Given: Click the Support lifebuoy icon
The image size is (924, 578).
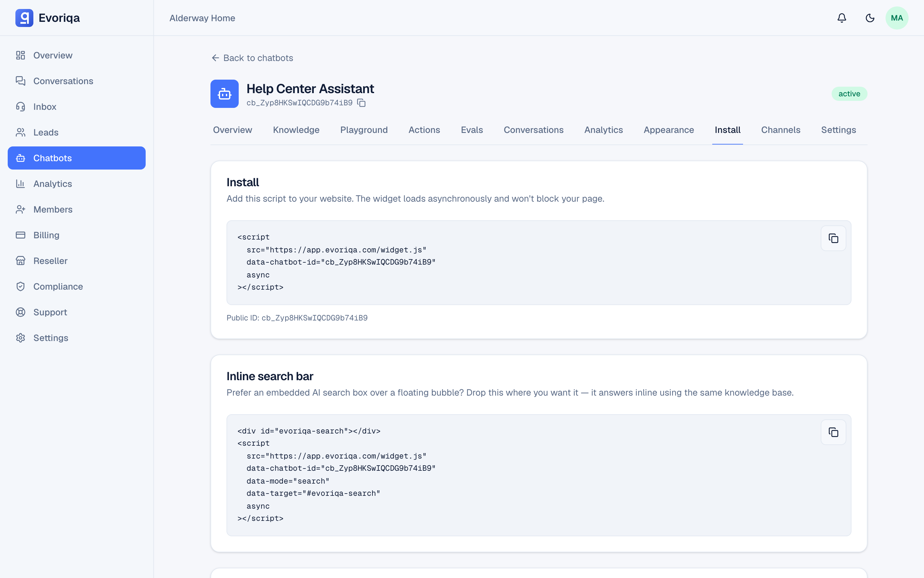Looking at the screenshot, I should 21,312.
